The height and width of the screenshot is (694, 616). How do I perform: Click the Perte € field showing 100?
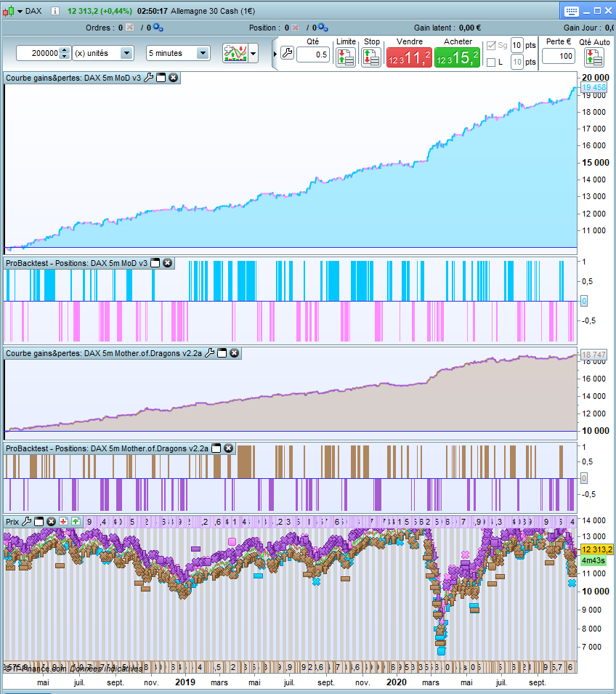[x=559, y=56]
